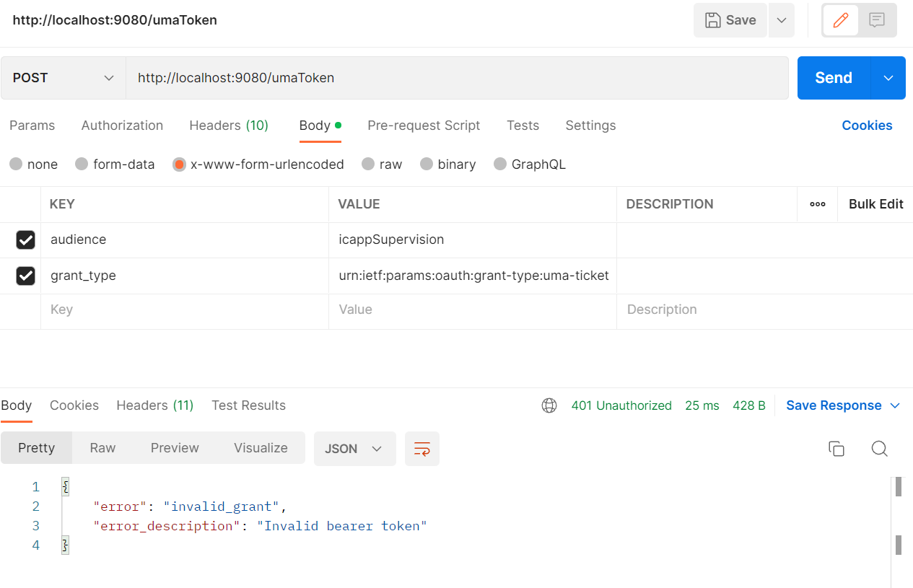Viewport: 913px width, 588px height.
Task: Expand the Save options arrow
Action: (x=782, y=20)
